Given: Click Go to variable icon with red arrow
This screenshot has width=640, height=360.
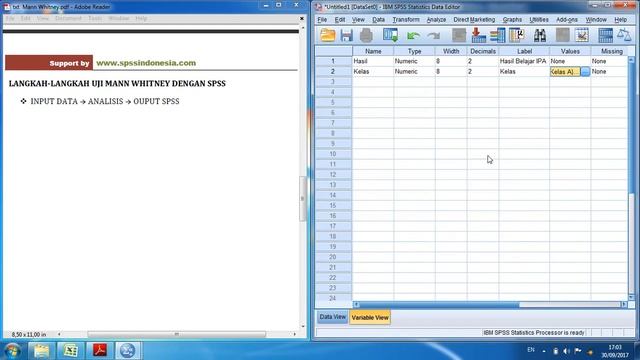Looking at the screenshot, I should (x=478, y=36).
